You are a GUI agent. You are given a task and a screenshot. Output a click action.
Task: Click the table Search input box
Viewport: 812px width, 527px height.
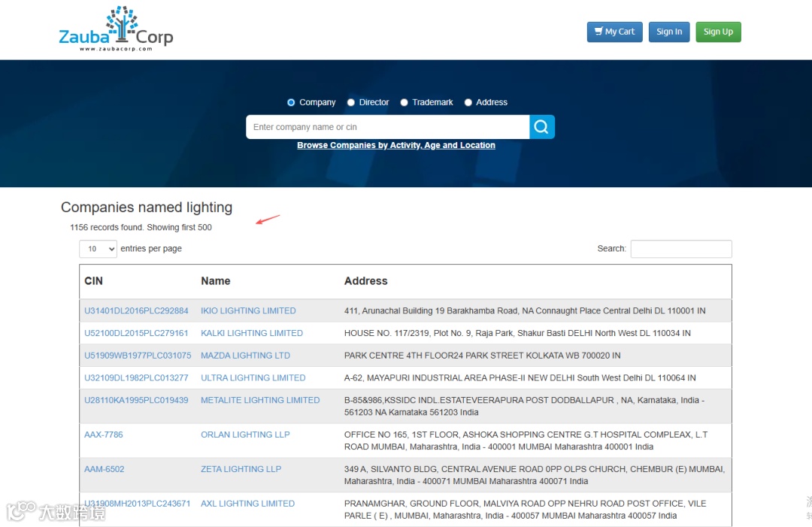[x=681, y=249]
